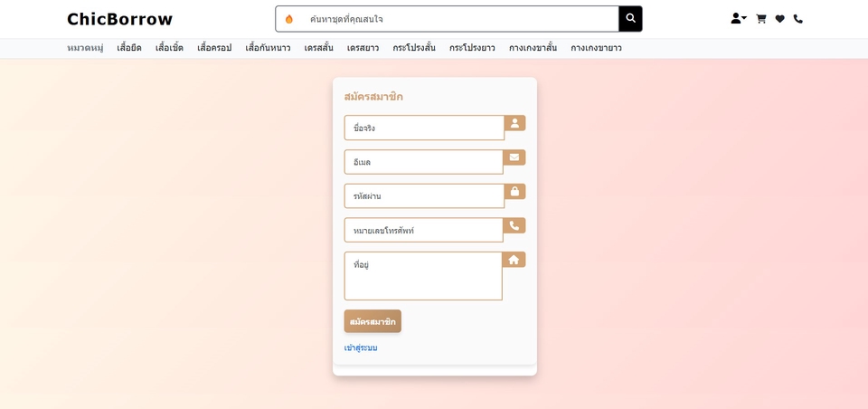Select the เสื้อกันหนาว category

[268, 48]
